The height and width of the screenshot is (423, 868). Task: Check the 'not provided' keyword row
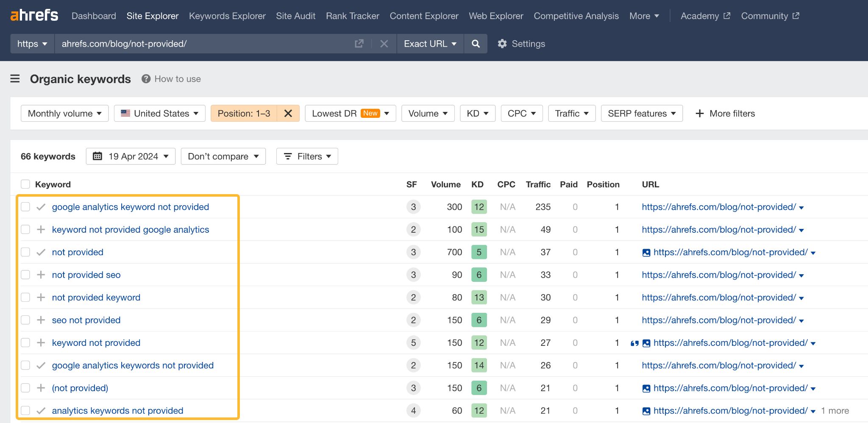click(25, 252)
